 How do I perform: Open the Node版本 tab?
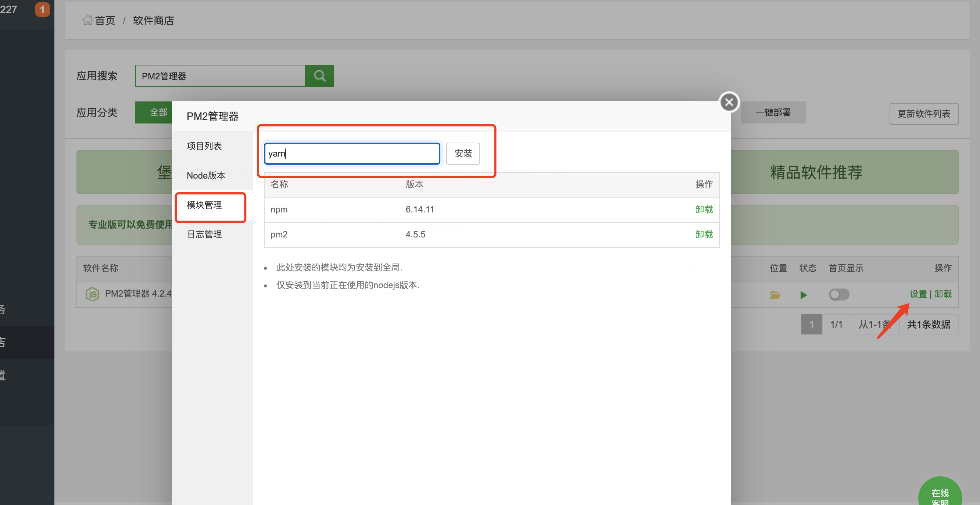click(x=206, y=175)
